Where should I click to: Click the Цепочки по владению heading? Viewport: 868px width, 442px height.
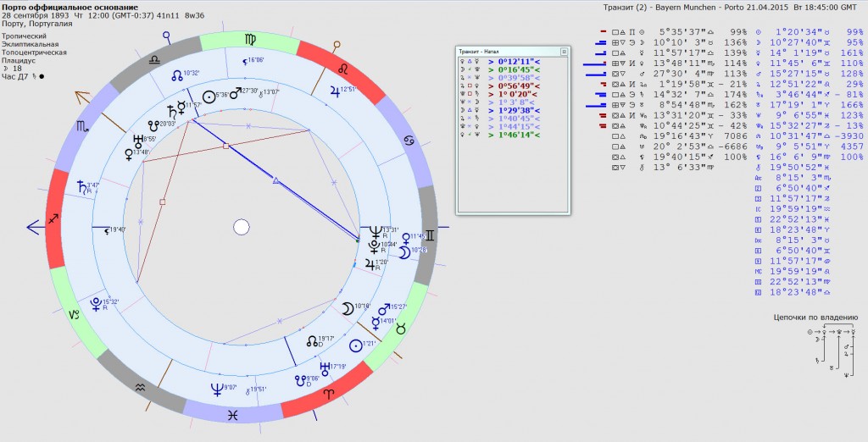[x=815, y=318]
